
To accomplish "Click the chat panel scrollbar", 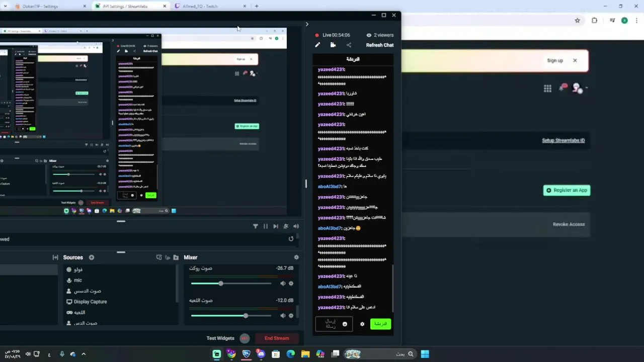I will (392, 288).
